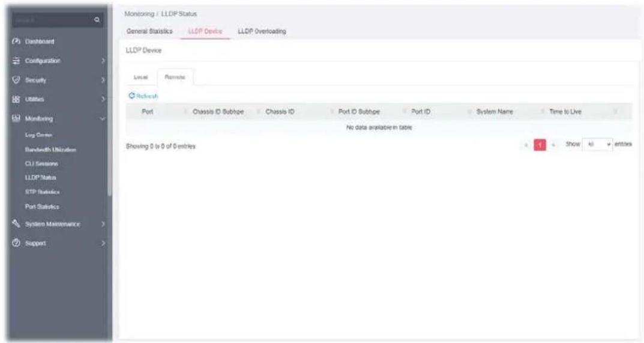Screen dimensions: 644x343
Task: Click the next page arrow
Action: (553, 145)
